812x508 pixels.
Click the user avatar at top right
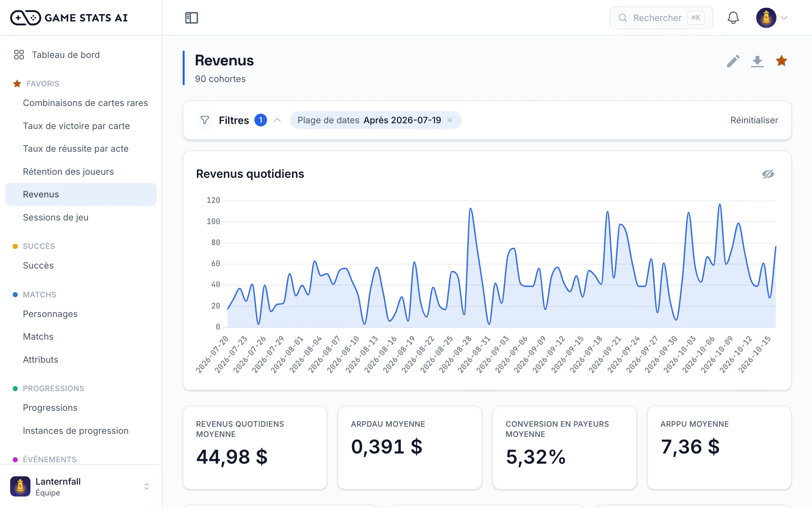pos(766,18)
